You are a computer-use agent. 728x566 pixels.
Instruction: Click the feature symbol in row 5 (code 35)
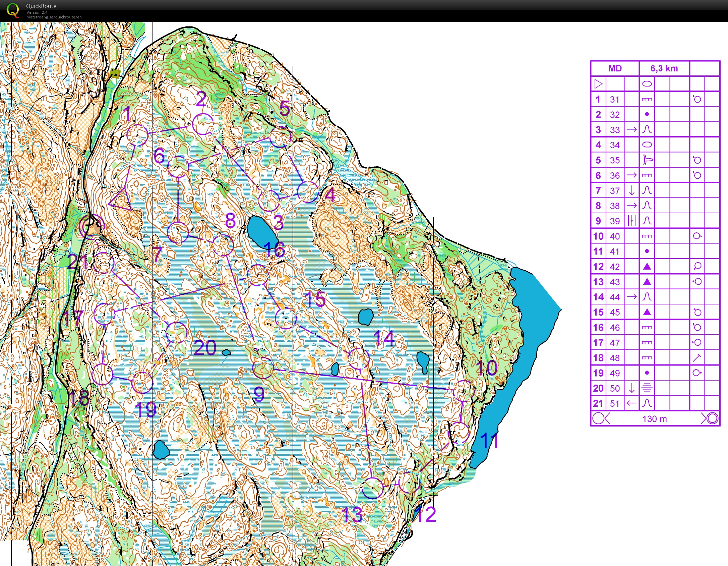point(647,160)
